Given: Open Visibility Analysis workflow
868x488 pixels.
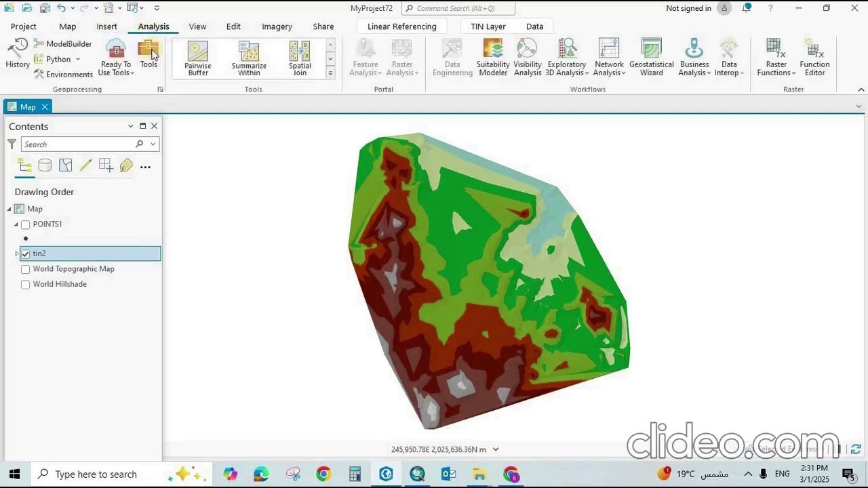Looking at the screenshot, I should point(527,57).
